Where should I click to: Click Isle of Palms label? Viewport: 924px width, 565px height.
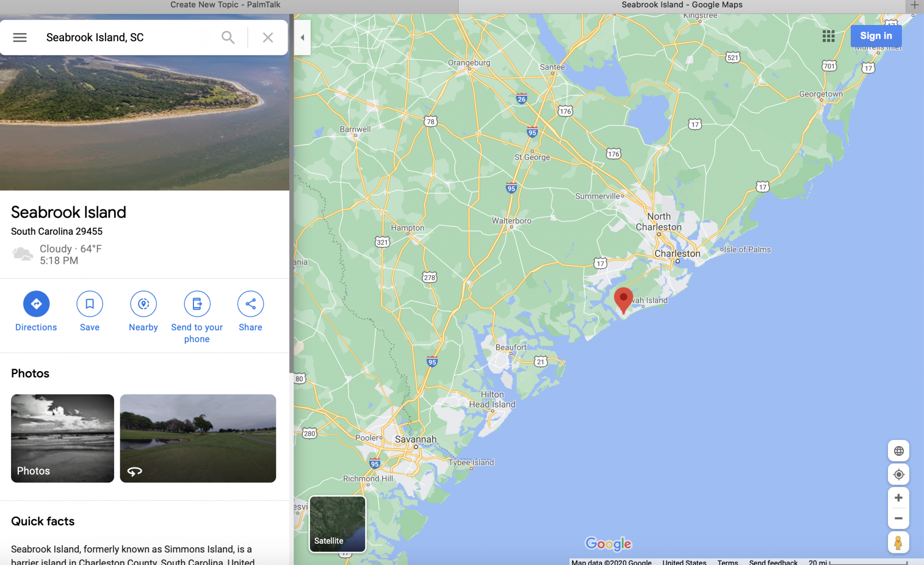[x=747, y=250]
